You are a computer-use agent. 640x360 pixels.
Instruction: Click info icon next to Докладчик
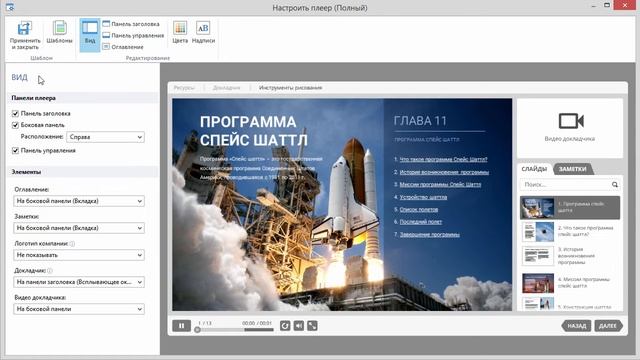click(x=50, y=271)
